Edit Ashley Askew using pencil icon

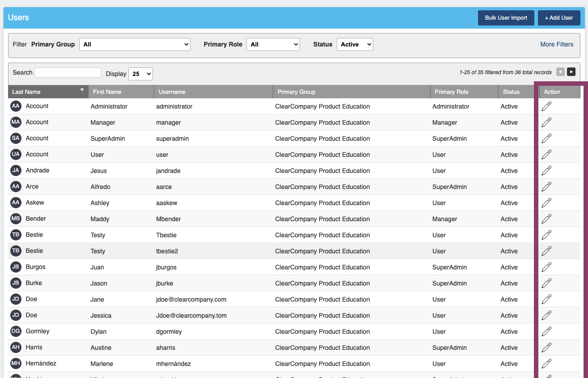point(546,203)
